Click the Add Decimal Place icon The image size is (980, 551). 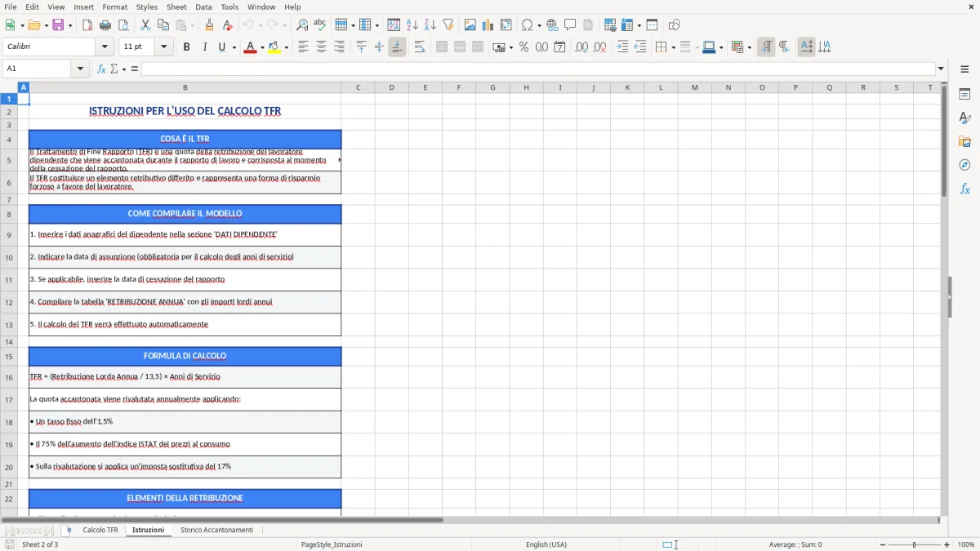point(582,47)
